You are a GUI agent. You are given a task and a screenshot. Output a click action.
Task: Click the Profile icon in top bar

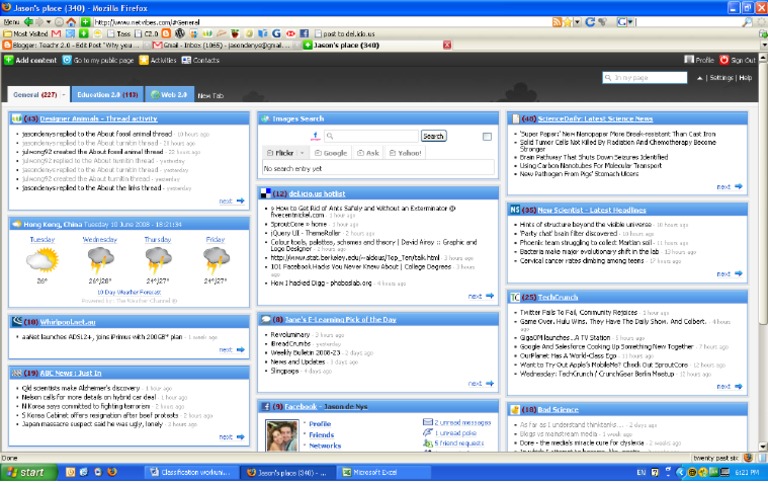coord(689,60)
